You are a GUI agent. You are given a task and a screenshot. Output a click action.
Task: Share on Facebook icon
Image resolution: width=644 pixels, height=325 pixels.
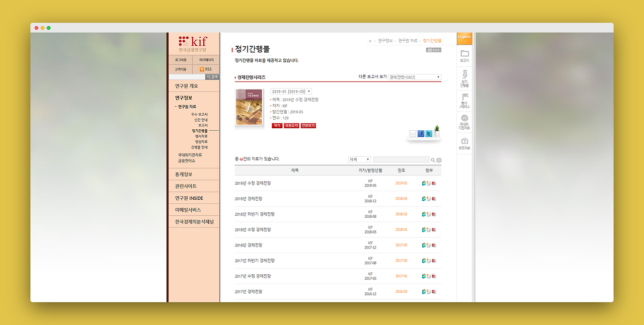[x=421, y=134]
